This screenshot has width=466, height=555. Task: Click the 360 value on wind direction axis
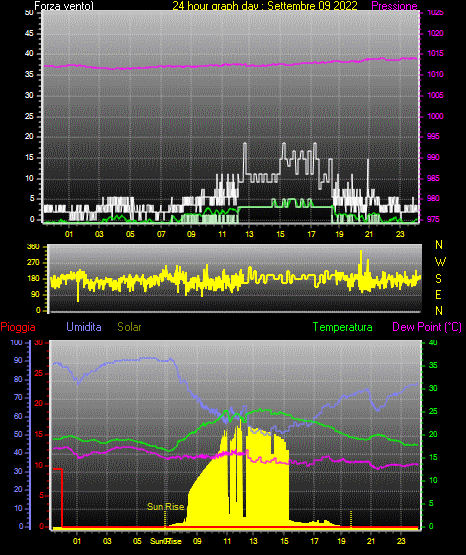coord(33,247)
